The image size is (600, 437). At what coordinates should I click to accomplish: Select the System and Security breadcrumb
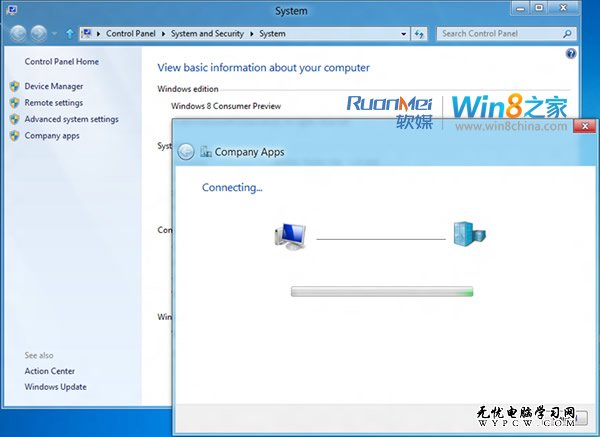pos(207,34)
